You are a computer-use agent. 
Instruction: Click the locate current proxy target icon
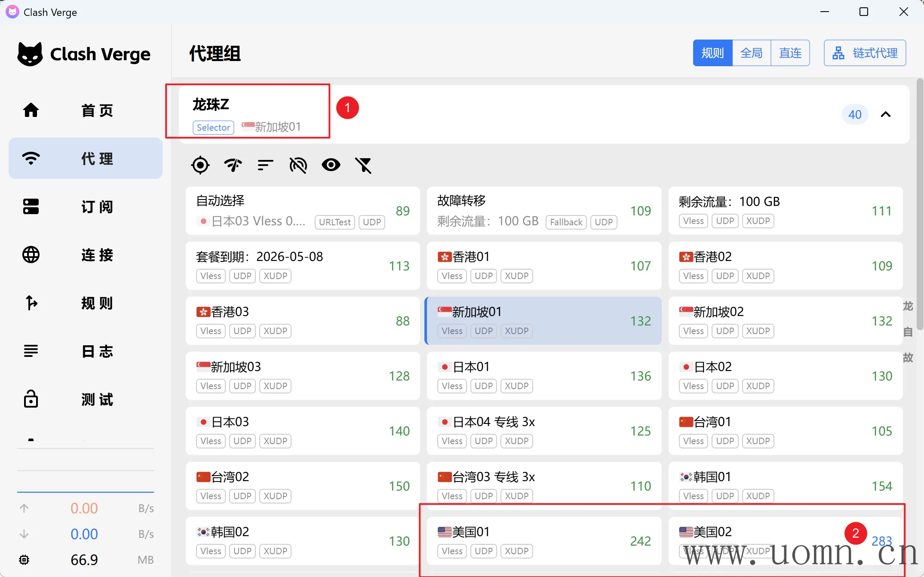[200, 165]
